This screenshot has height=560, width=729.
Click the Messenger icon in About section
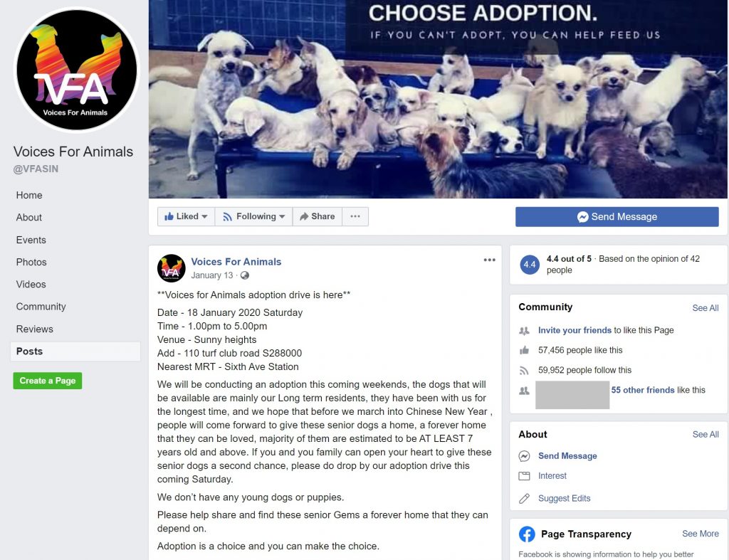[524, 456]
